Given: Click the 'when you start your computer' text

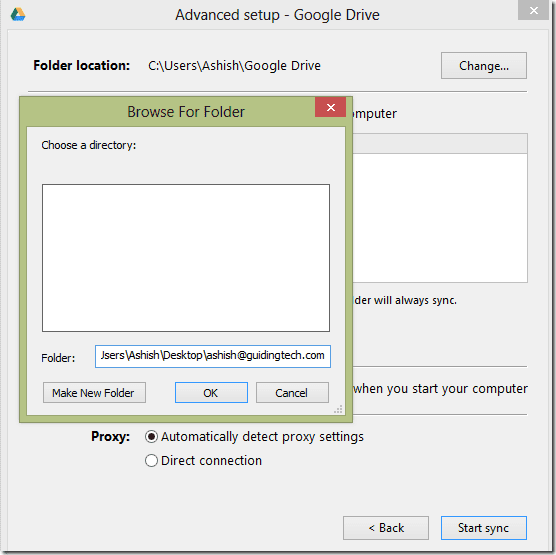Looking at the screenshot, I should click(440, 389).
